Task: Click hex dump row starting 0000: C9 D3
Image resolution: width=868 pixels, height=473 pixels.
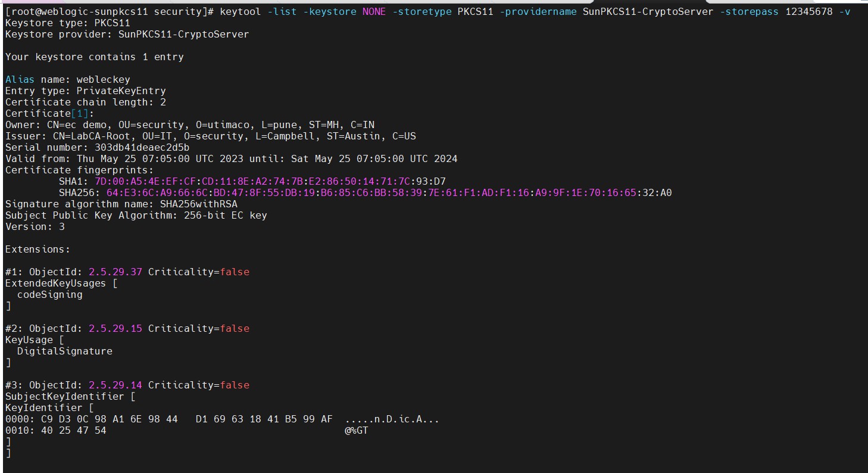Action: pos(222,419)
